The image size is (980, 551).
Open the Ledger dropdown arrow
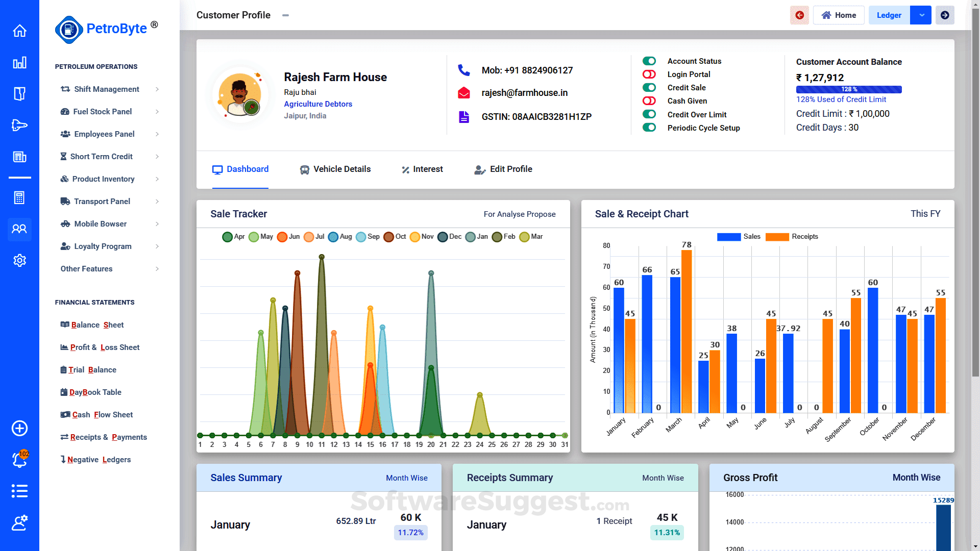(921, 15)
